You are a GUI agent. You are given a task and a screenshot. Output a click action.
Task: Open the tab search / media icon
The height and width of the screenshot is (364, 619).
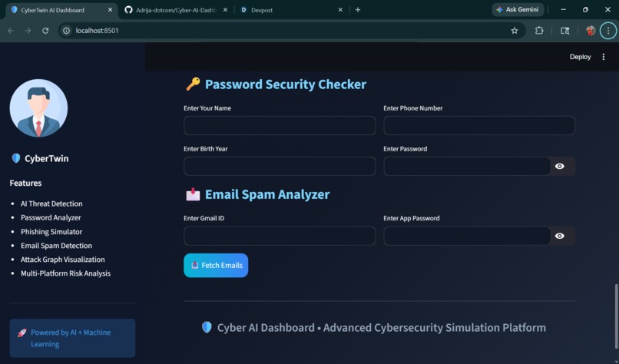pos(565,31)
